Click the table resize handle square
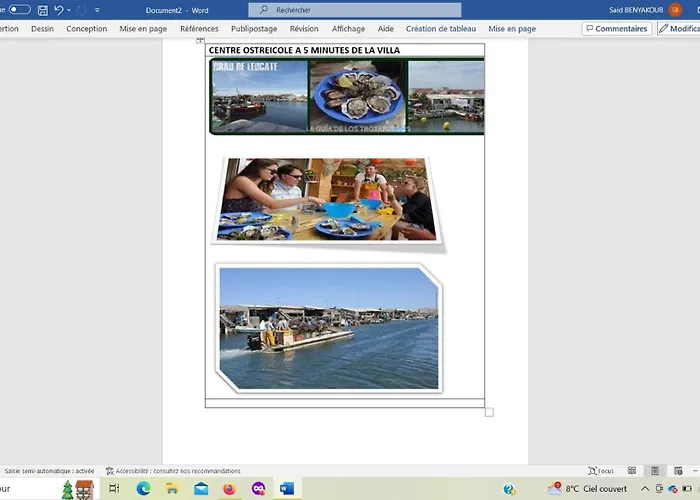Image resolution: width=700 pixels, height=500 pixels. click(x=489, y=412)
